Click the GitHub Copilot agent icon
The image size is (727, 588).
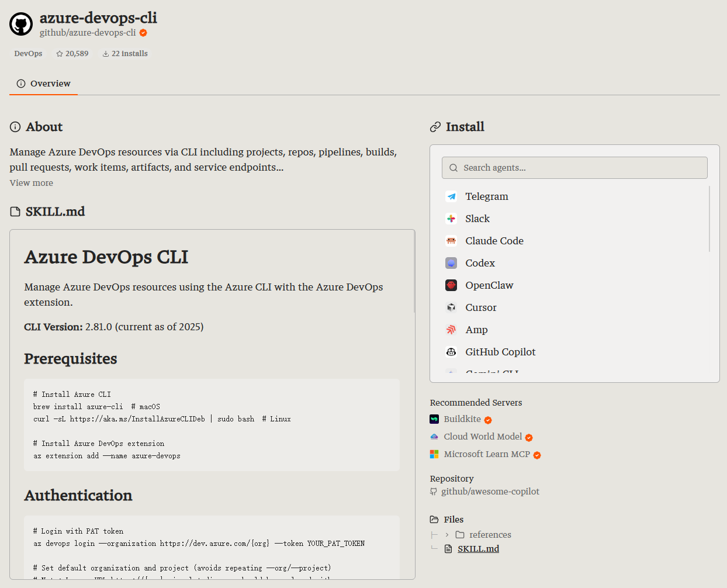click(451, 352)
